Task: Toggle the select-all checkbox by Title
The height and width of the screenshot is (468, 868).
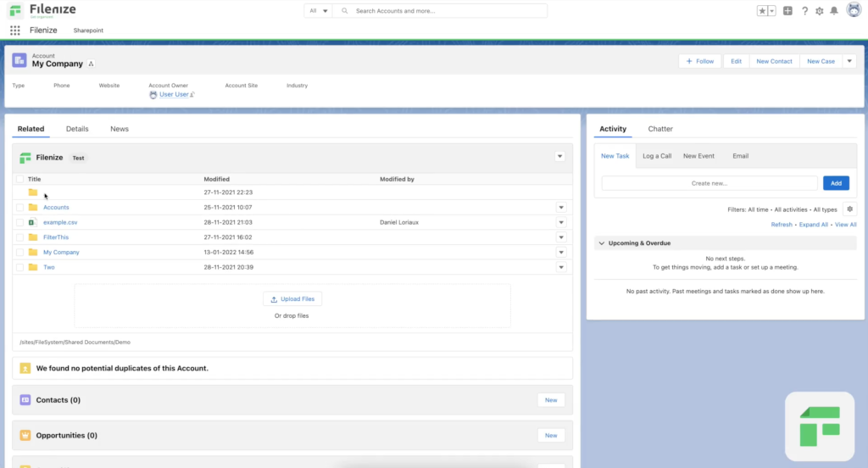Action: 20,179
